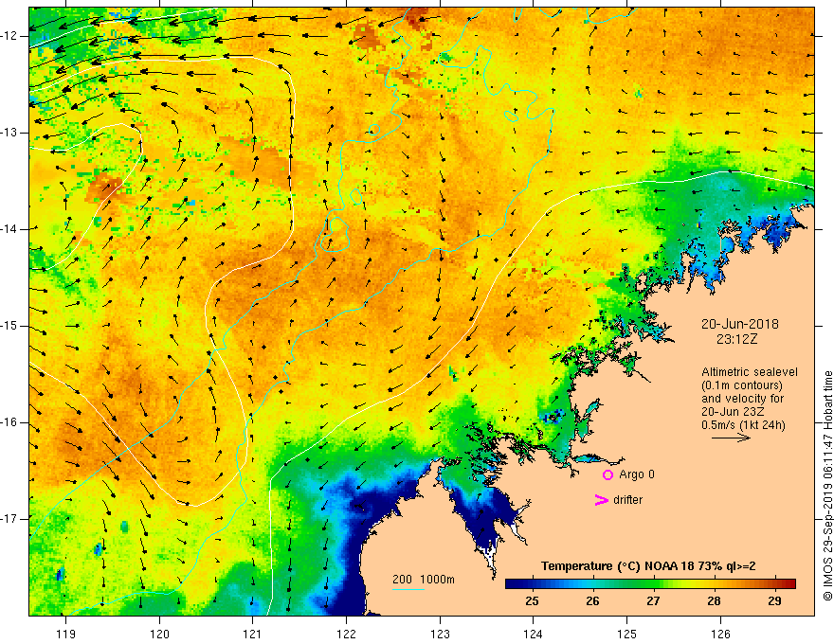This screenshot has width=834, height=644.
Task: Click the IMOS copyright timestamp text
Action: 827,486
